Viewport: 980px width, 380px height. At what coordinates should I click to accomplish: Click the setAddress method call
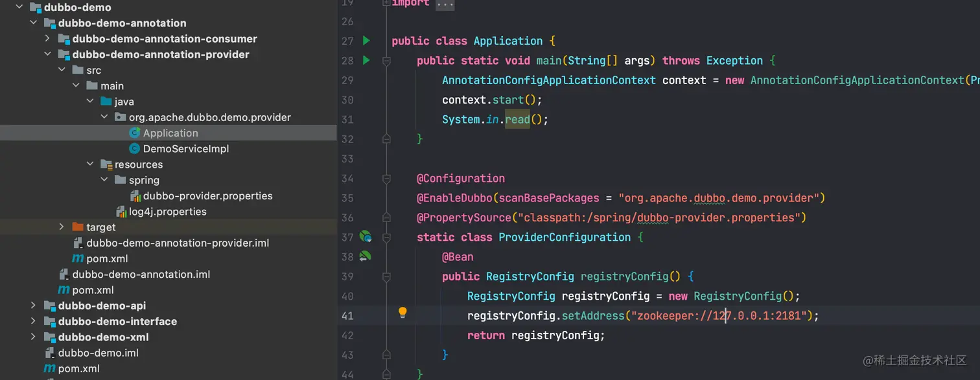coord(593,315)
